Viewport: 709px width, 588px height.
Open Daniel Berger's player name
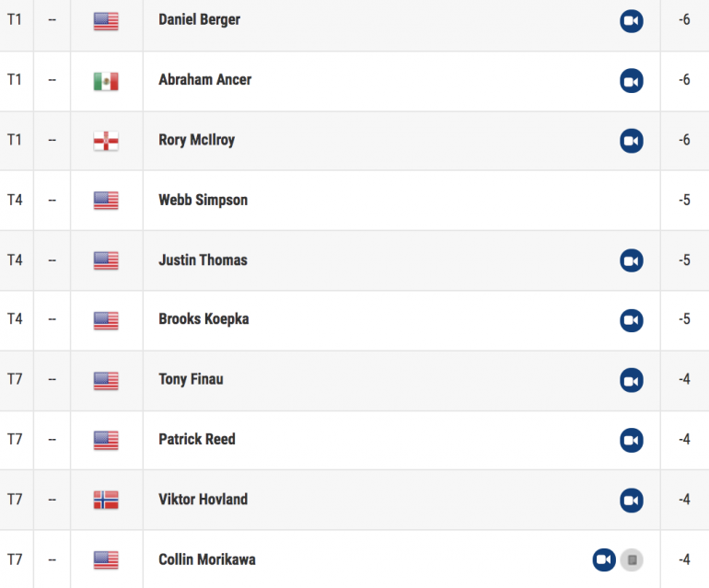[200, 20]
